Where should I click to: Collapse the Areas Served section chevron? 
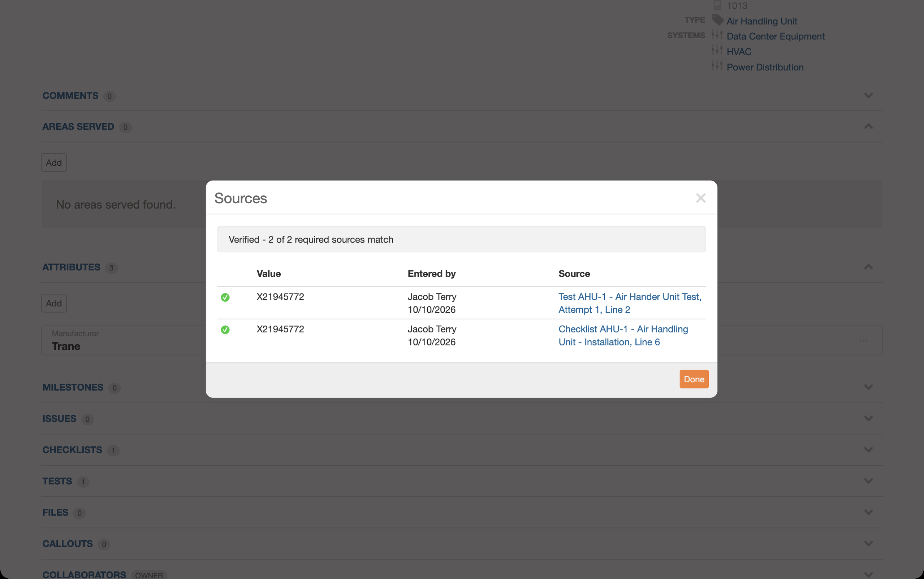tap(868, 126)
